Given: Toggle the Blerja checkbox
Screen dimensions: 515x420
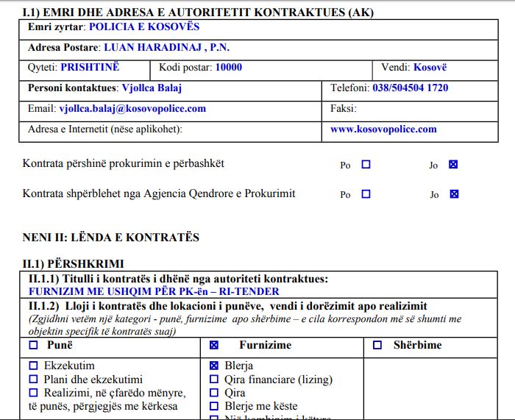Looking at the screenshot, I should (214, 366).
